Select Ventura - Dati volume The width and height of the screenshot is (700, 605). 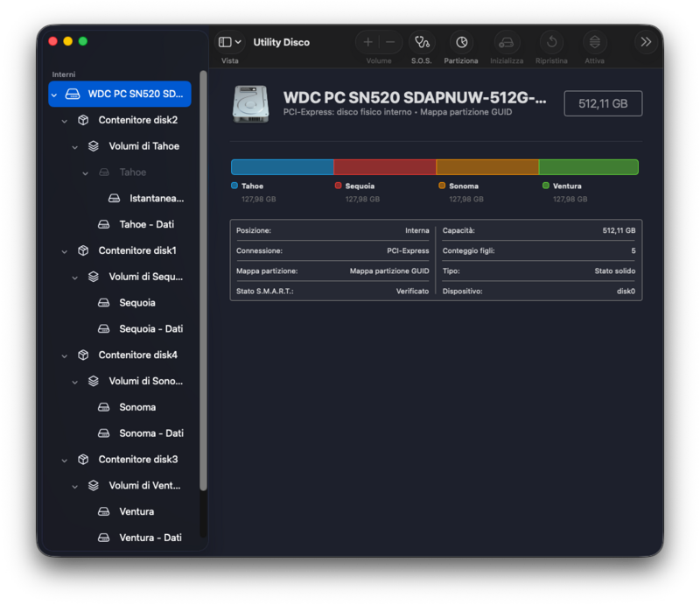[150, 538]
